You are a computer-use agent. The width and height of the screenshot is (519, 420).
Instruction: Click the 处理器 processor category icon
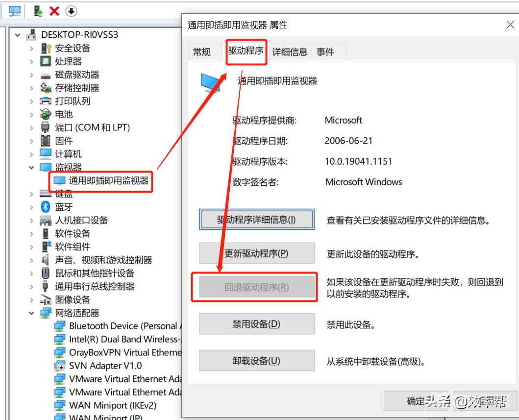[x=46, y=61]
